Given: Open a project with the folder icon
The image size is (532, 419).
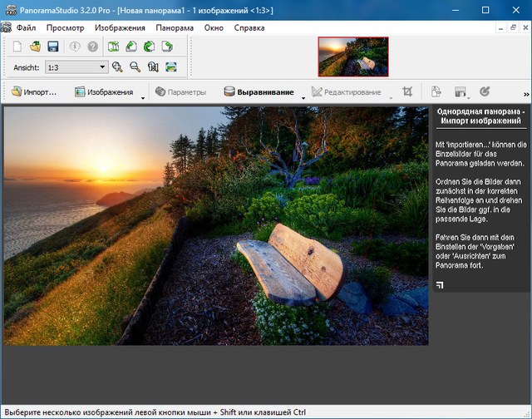Looking at the screenshot, I should 36,47.
